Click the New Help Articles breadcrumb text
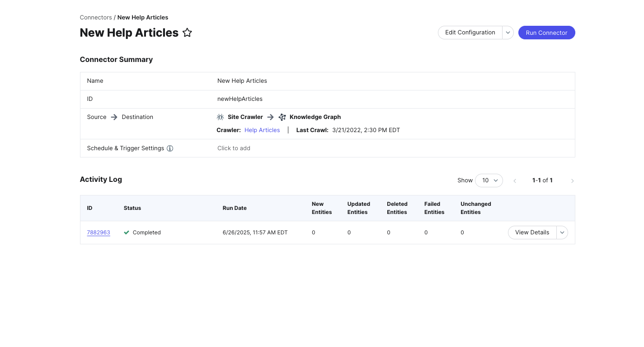Viewport: 644px width, 347px height. (143, 18)
